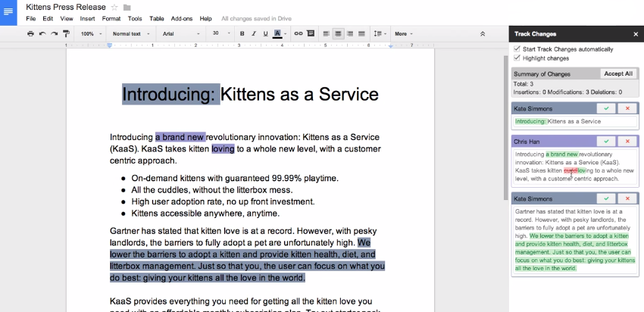Center-align the text
Screen dimensions: 644x312
(x=337, y=33)
